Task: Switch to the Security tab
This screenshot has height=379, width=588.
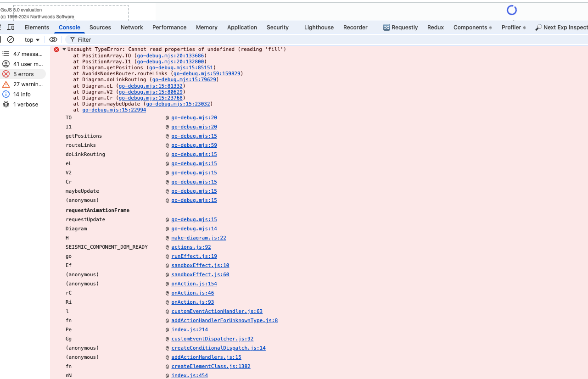Action: [278, 28]
